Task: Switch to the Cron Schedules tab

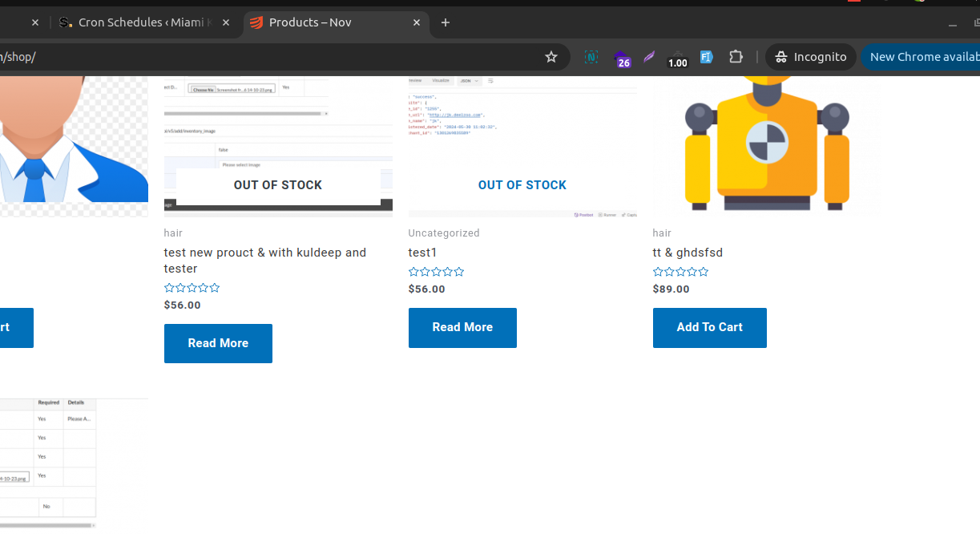Action: (x=144, y=22)
